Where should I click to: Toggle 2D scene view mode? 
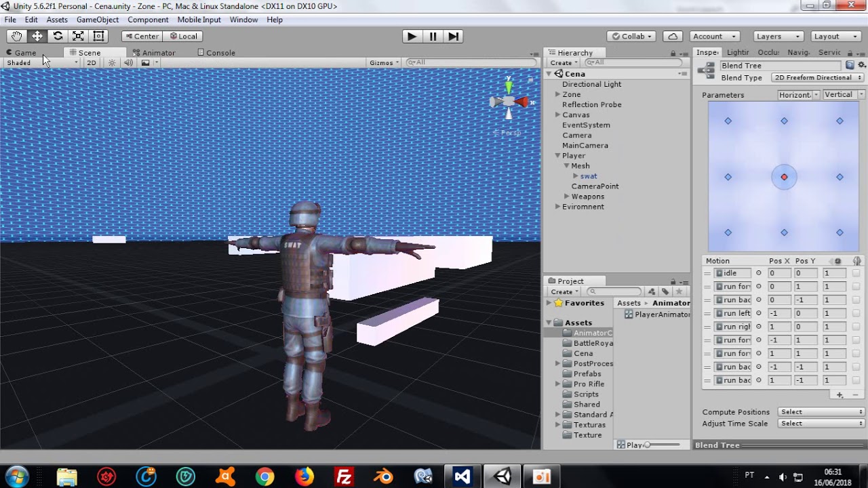click(x=92, y=62)
